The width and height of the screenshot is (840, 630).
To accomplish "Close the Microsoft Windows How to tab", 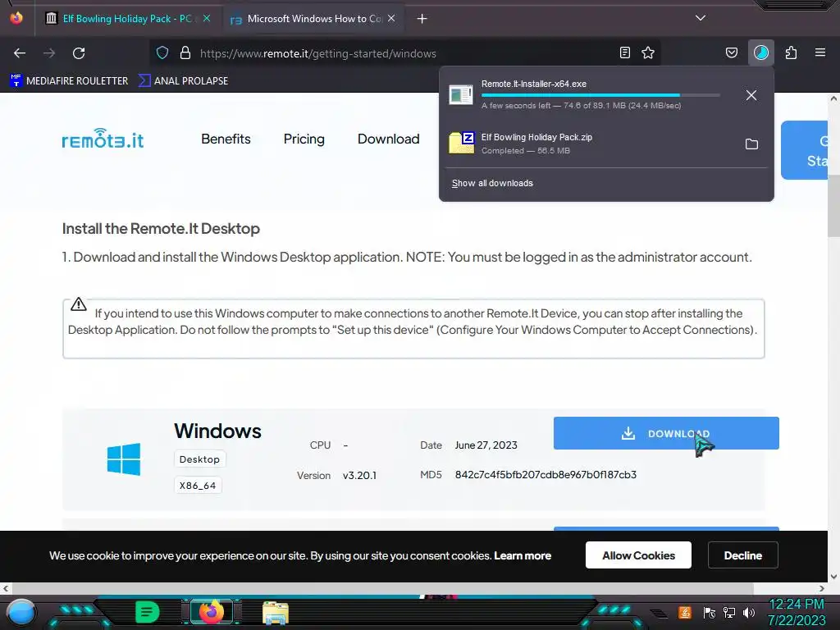I will pos(391,18).
